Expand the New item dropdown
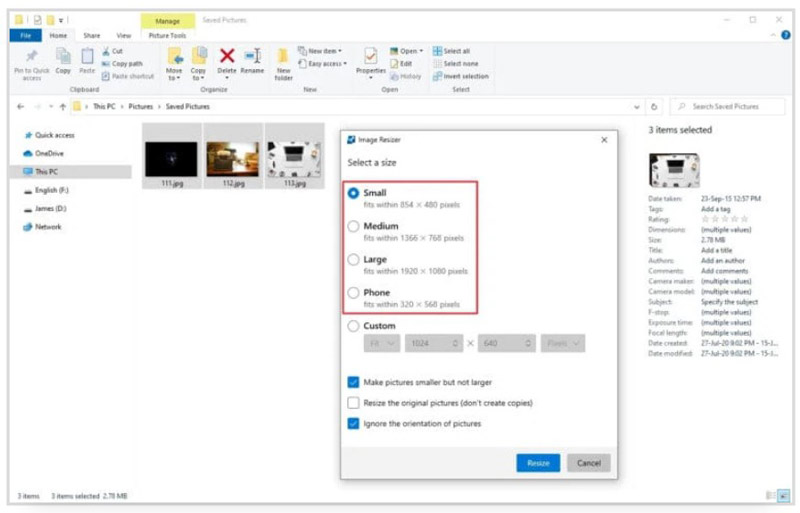This screenshot has width=800, height=513. click(x=320, y=51)
